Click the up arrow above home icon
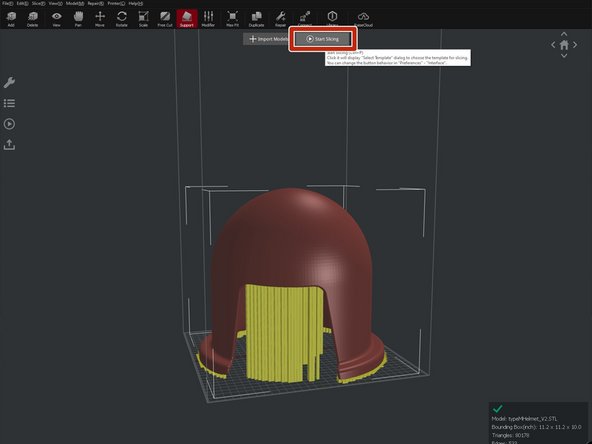 point(564,34)
